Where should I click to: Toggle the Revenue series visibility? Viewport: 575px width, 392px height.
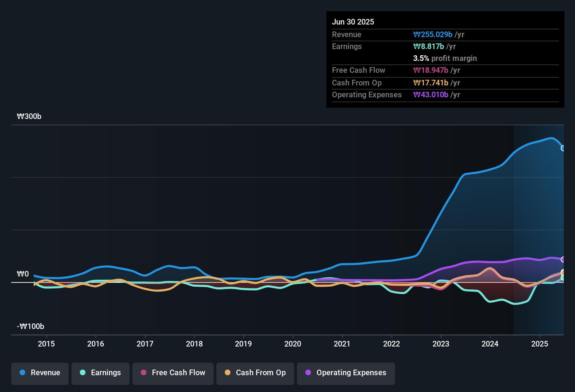(40, 373)
